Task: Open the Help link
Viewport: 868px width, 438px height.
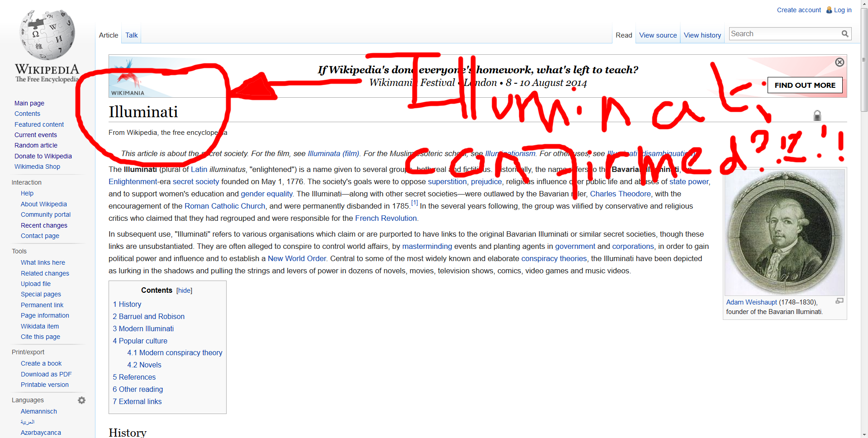Action: click(x=27, y=193)
